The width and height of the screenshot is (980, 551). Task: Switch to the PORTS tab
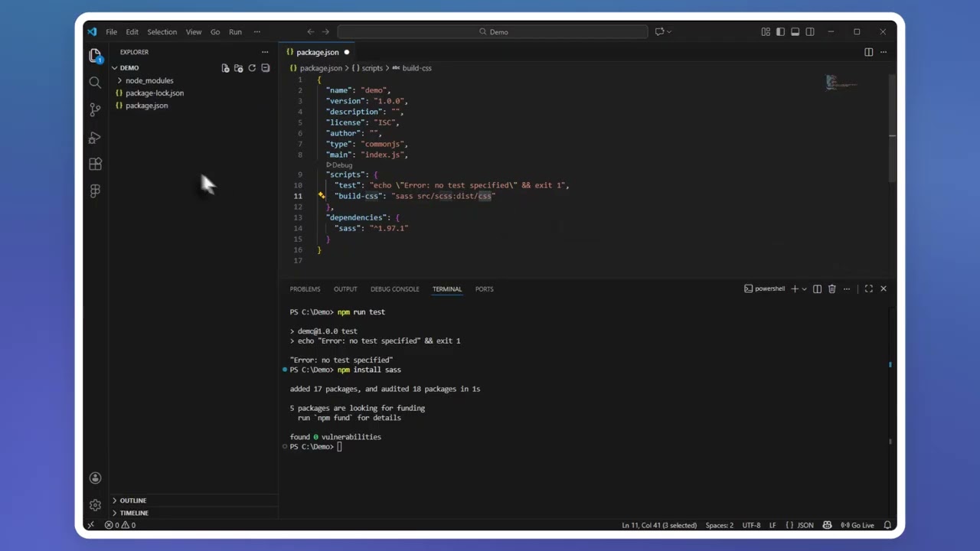click(x=484, y=289)
